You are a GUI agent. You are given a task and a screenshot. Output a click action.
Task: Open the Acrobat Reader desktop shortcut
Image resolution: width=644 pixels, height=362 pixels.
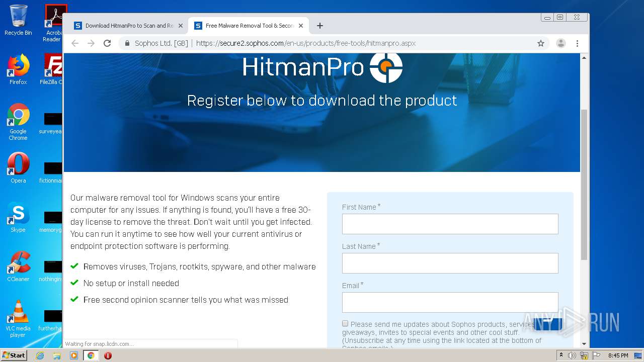coord(53,23)
